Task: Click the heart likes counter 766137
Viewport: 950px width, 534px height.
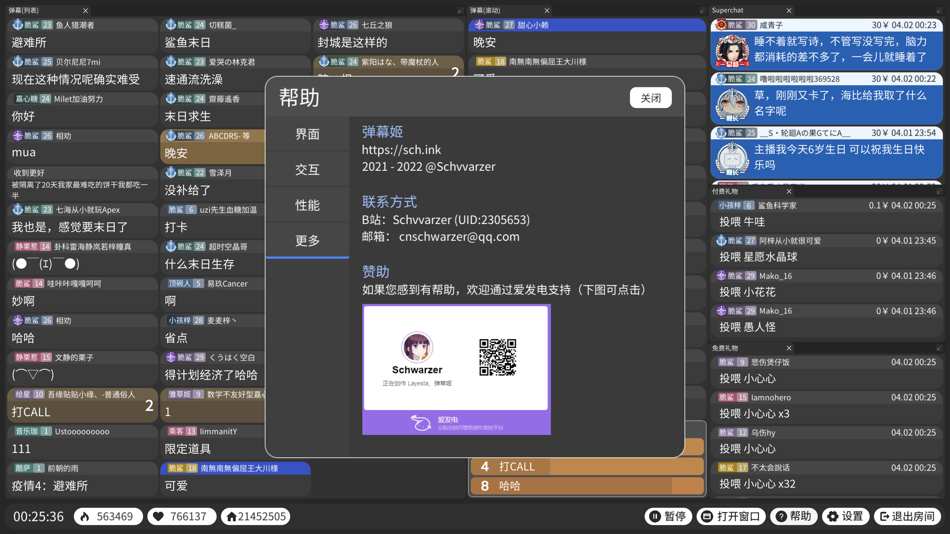Action: (x=181, y=516)
